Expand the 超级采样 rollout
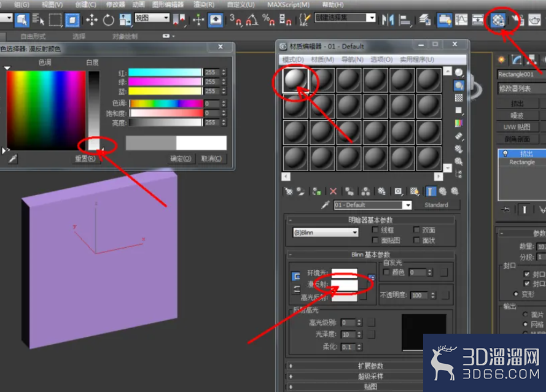This screenshot has height=392, width=546. (x=370, y=376)
